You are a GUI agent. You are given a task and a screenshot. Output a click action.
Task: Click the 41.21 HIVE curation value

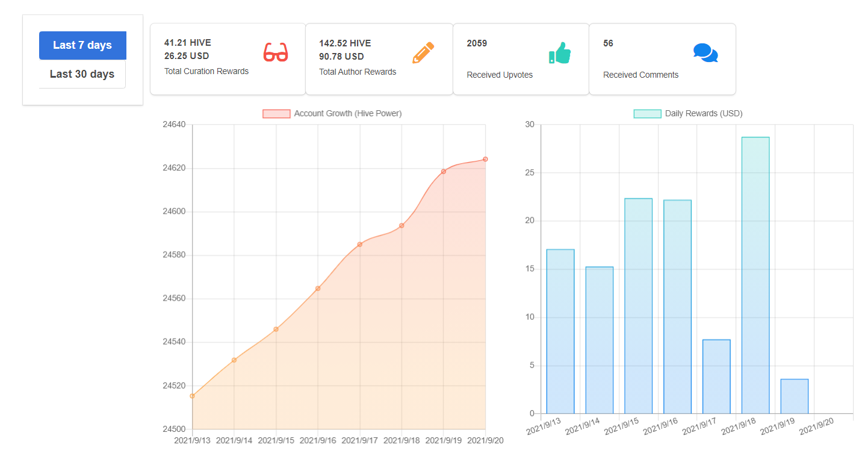[188, 43]
